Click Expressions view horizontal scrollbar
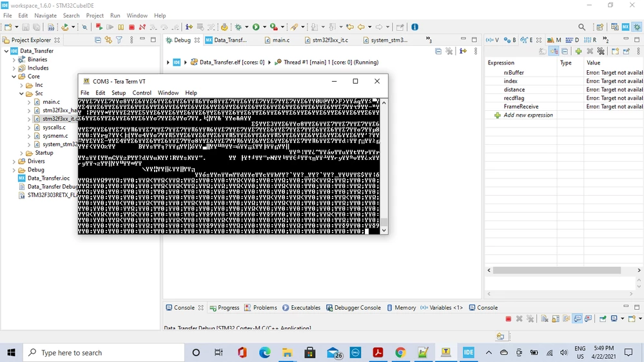The height and width of the screenshot is (362, 644). [557, 270]
